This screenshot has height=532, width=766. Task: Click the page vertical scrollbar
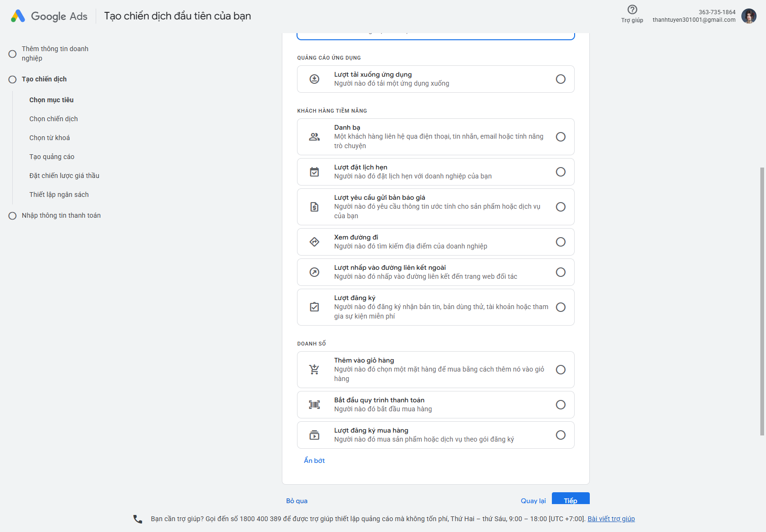pos(762,301)
